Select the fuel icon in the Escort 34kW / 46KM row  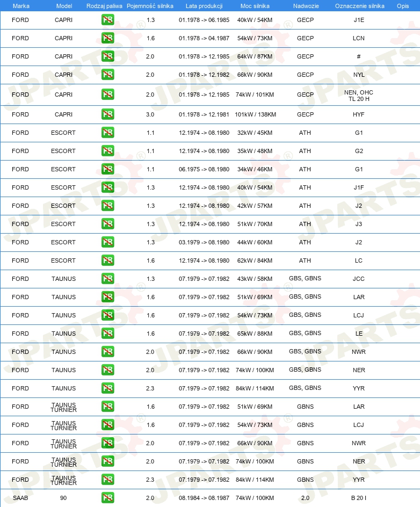107,169
